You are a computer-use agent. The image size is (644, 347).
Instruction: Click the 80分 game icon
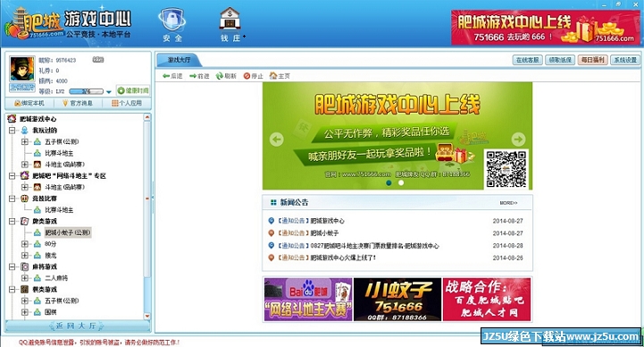click(x=37, y=244)
